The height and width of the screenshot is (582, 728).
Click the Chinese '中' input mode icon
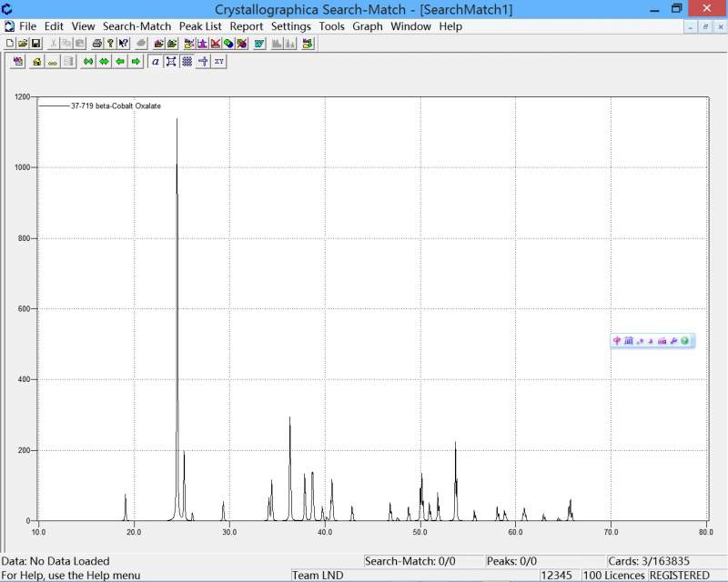[617, 341]
